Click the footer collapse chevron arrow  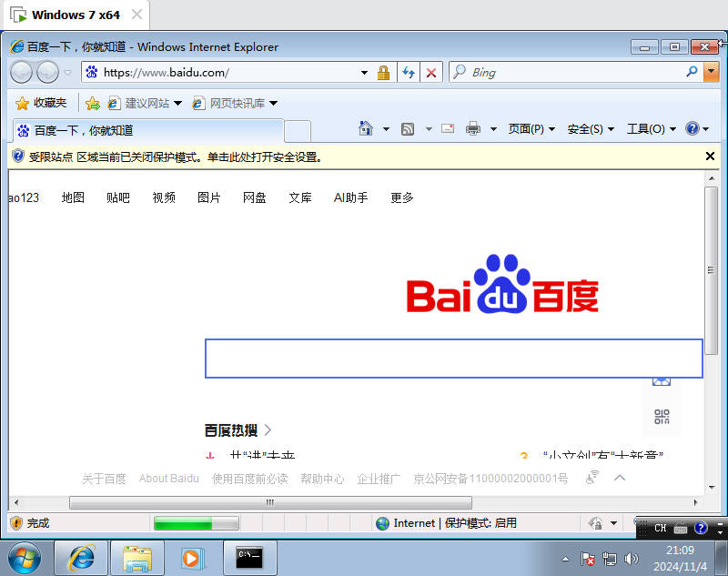[620, 478]
